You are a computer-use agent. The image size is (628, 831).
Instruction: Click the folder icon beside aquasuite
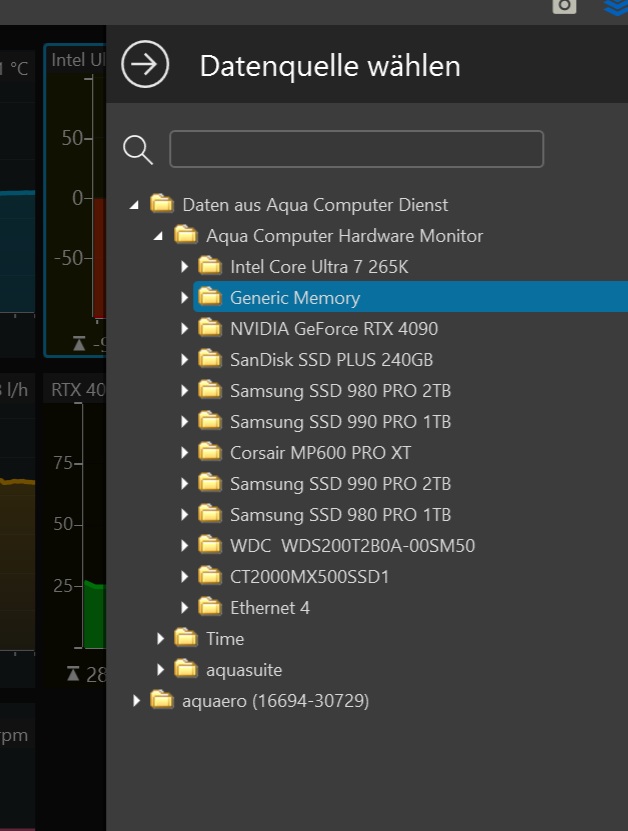click(185, 669)
